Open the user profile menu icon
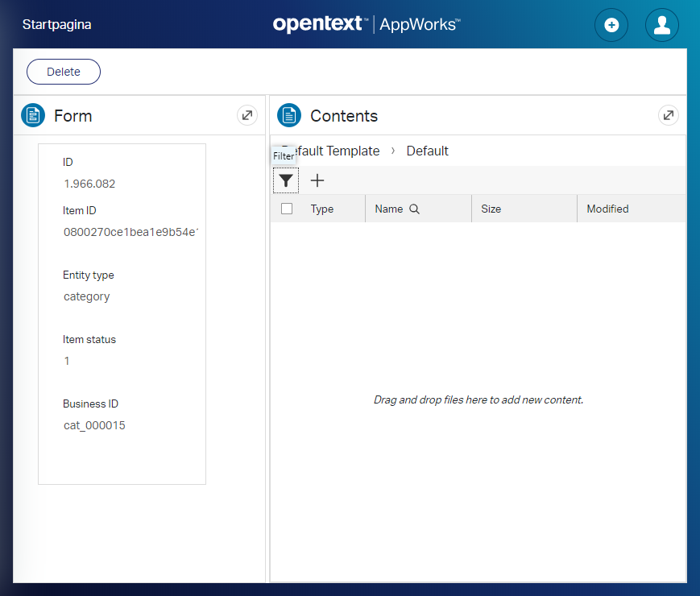 tap(661, 25)
